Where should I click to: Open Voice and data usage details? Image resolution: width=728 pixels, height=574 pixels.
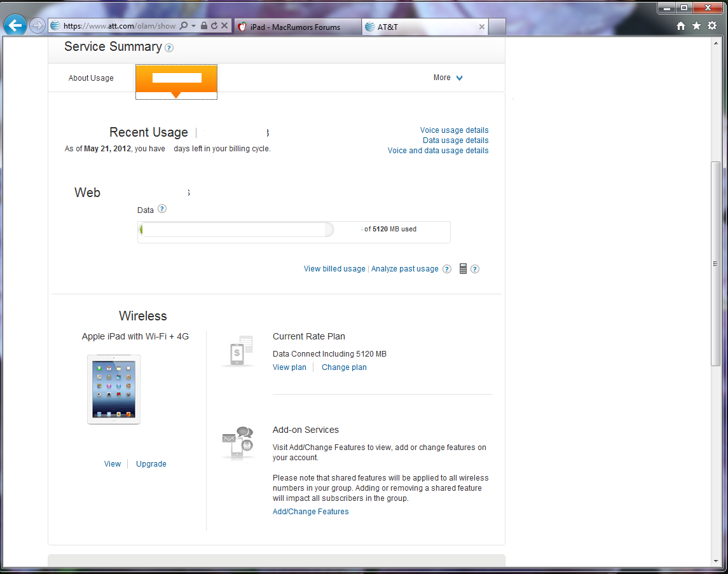(x=438, y=151)
